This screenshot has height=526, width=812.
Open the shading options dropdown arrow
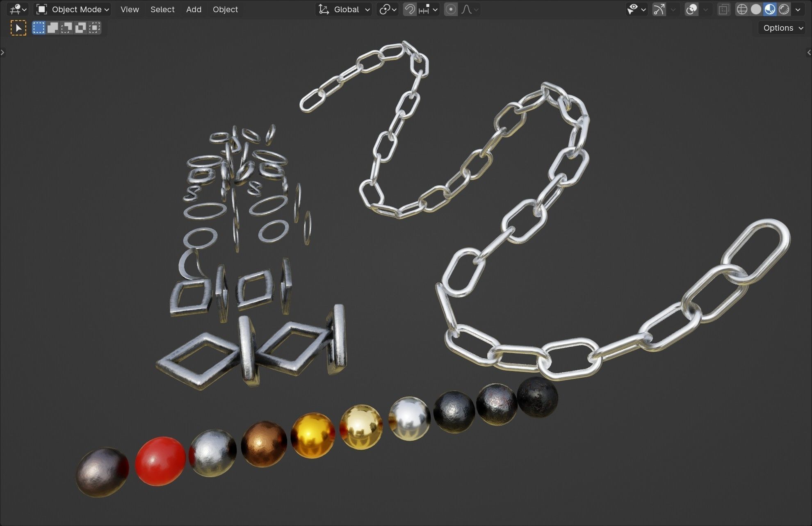pyautogui.click(x=798, y=9)
